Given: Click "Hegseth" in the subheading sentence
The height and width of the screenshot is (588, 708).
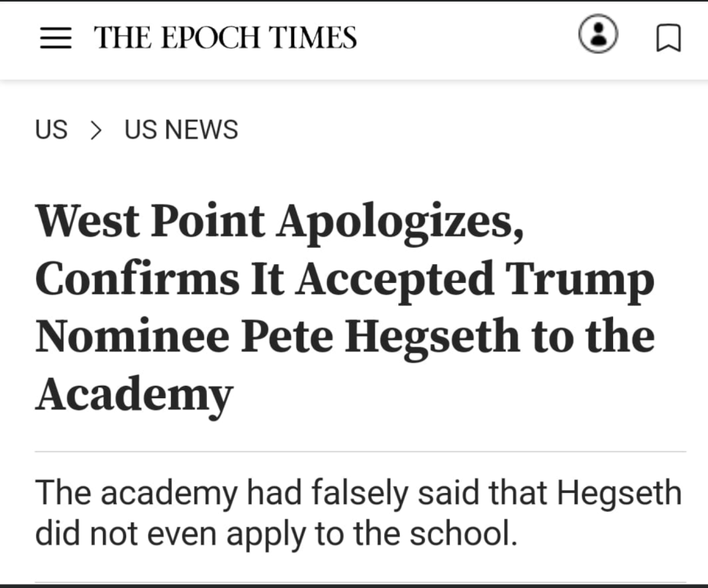Looking at the screenshot, I should tap(619, 494).
